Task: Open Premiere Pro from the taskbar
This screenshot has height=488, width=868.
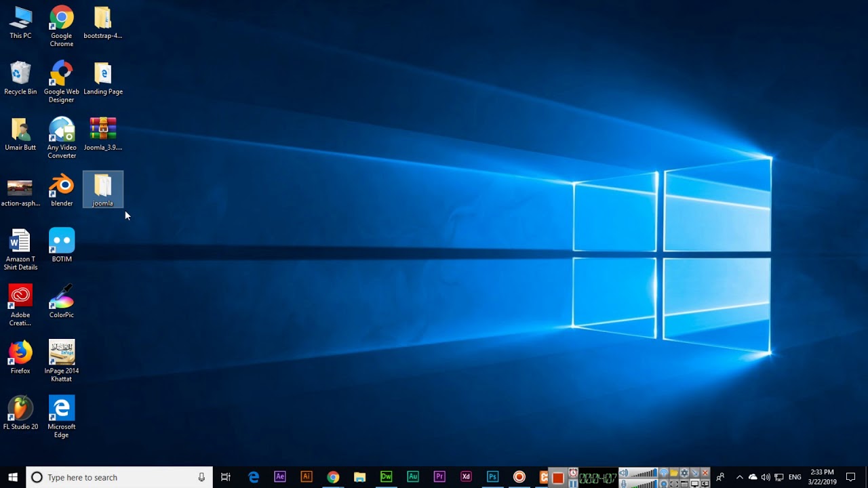Action: (x=439, y=477)
